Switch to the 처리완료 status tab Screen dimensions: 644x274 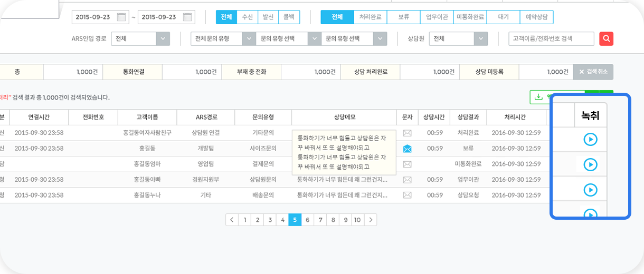(370, 17)
